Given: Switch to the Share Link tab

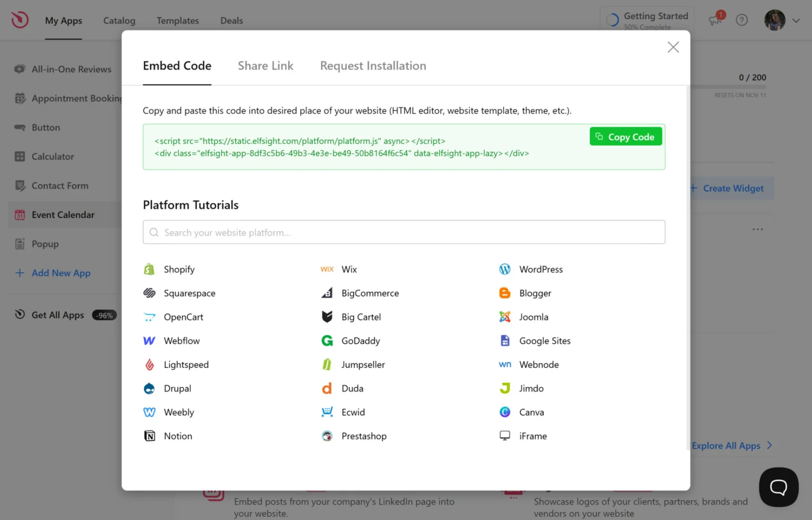Looking at the screenshot, I should (265, 66).
